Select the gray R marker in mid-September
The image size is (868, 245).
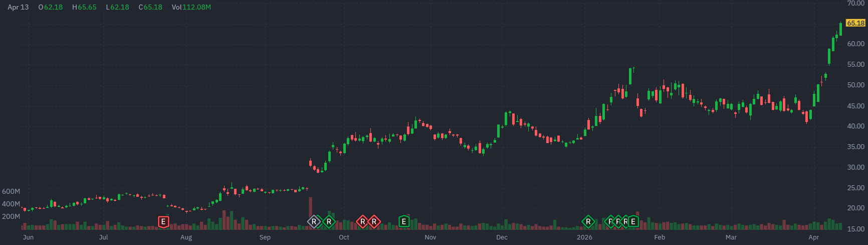[x=314, y=221]
